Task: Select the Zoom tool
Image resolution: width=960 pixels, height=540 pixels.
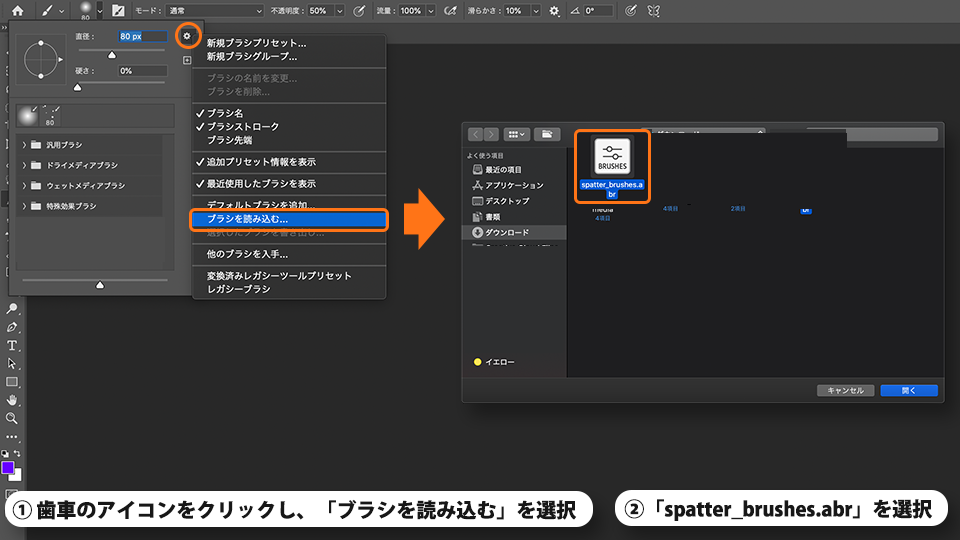Action: 12,419
